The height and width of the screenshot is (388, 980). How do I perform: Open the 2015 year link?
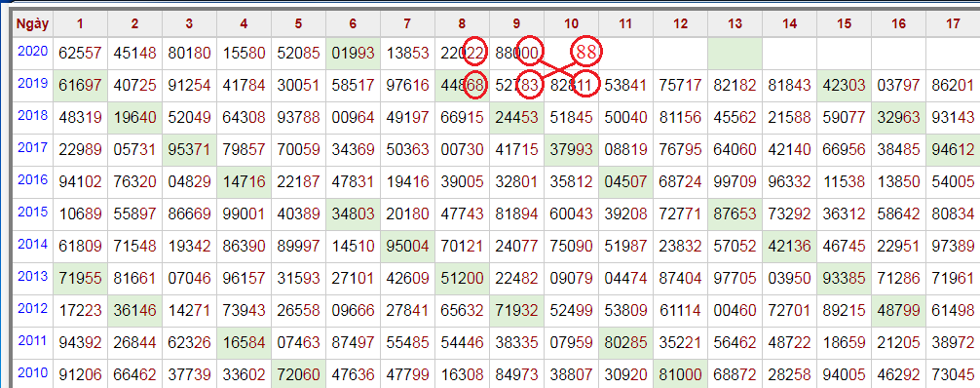tap(32, 212)
